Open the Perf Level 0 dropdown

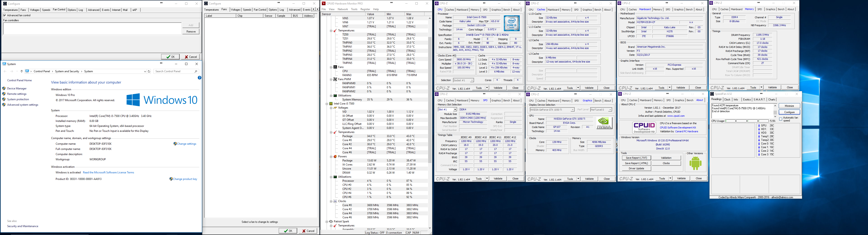click(610, 110)
